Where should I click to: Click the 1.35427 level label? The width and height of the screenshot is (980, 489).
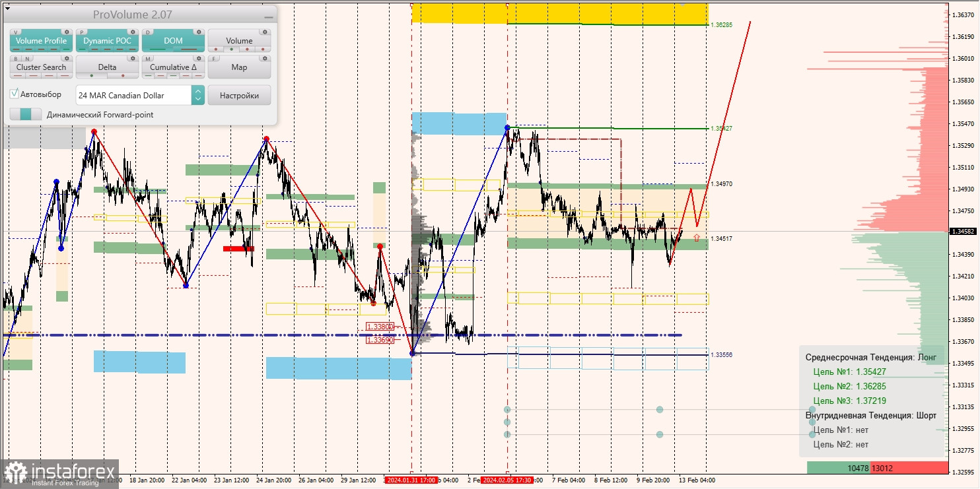click(x=721, y=128)
